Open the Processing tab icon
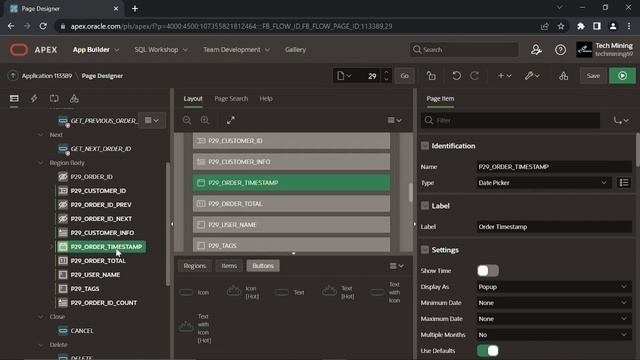The width and height of the screenshot is (640, 360). tap(54, 98)
